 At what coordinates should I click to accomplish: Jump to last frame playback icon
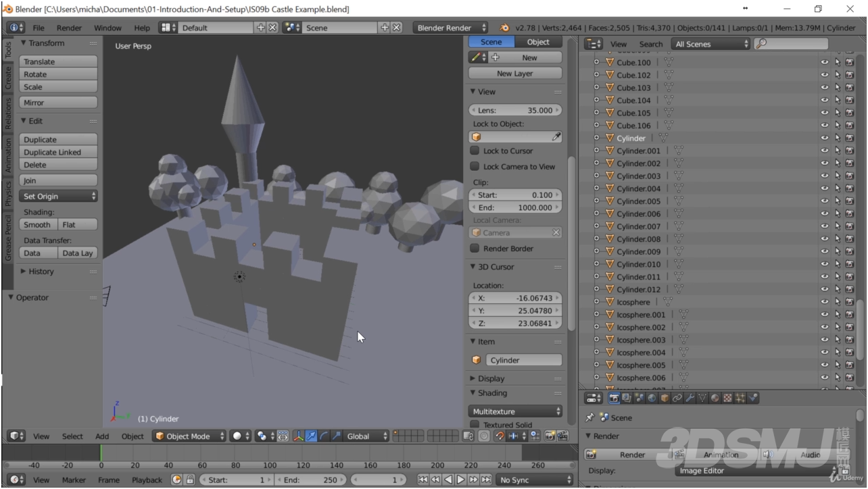pyautogui.click(x=485, y=480)
